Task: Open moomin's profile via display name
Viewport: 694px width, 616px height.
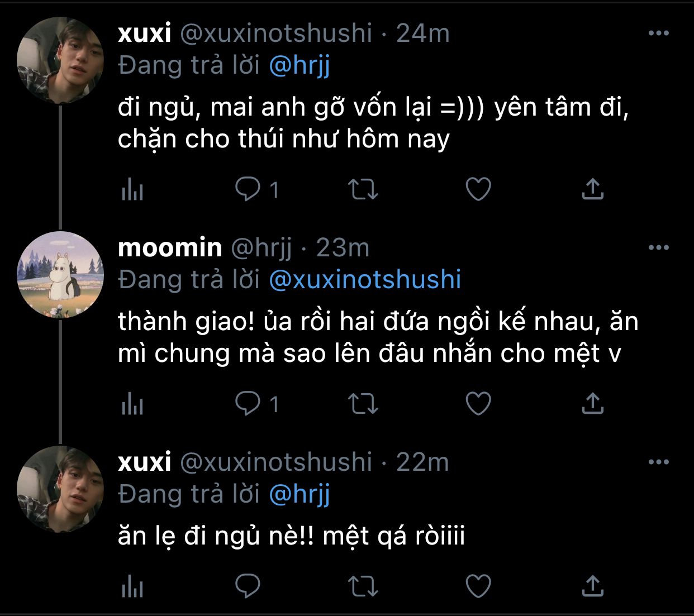Action: (170, 247)
